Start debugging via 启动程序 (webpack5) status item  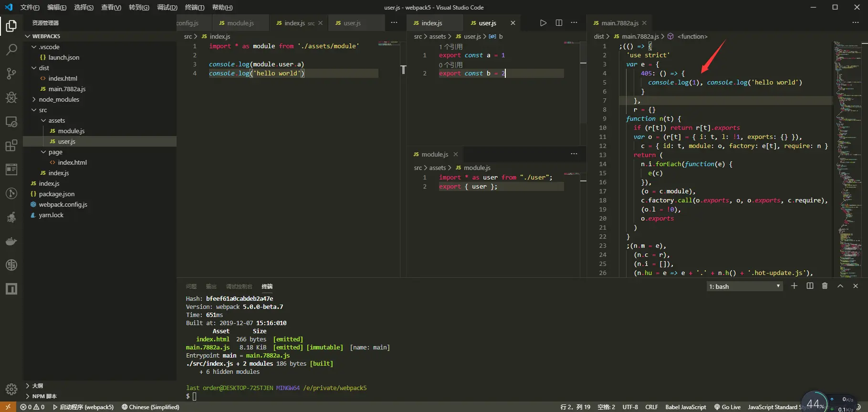point(83,407)
